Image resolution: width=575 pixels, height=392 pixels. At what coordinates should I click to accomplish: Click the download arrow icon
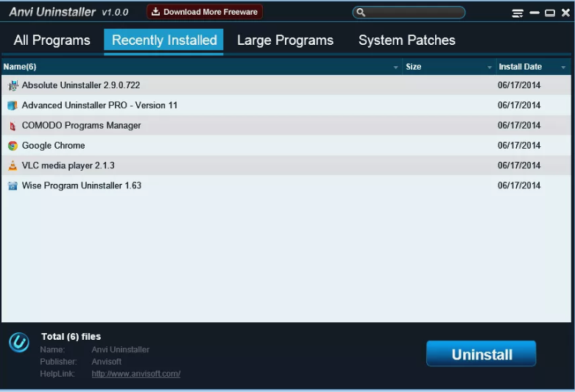(x=156, y=12)
